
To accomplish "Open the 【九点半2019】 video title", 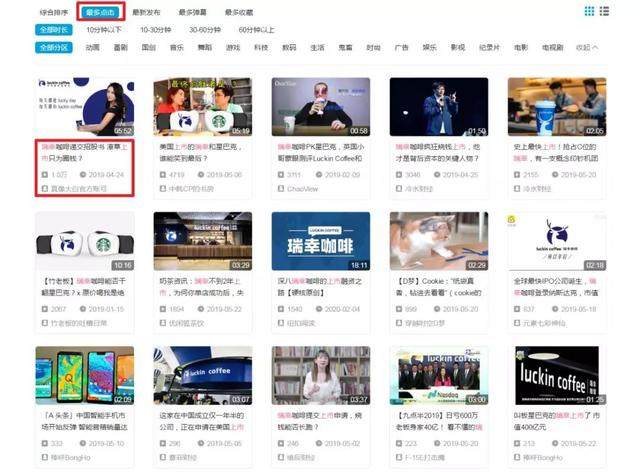I will (x=439, y=421).
